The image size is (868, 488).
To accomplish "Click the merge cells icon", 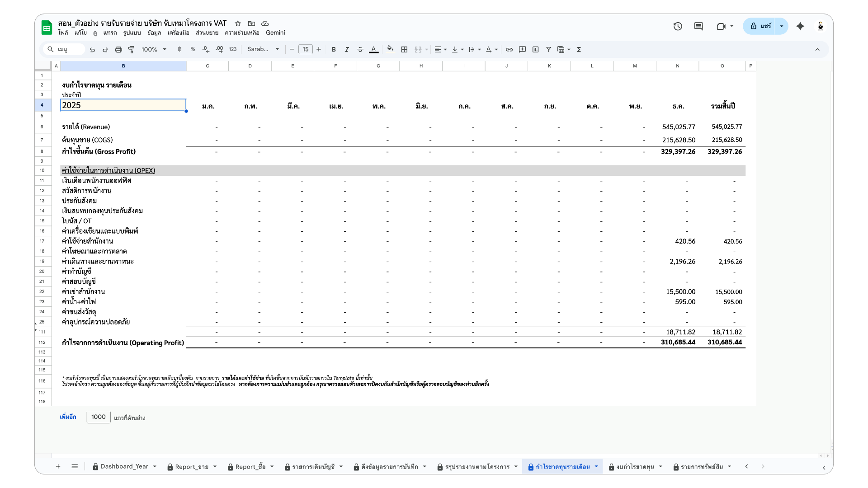I will tap(418, 50).
